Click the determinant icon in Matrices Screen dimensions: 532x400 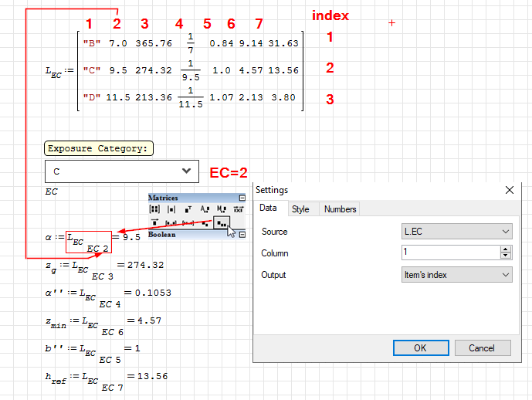(x=171, y=209)
